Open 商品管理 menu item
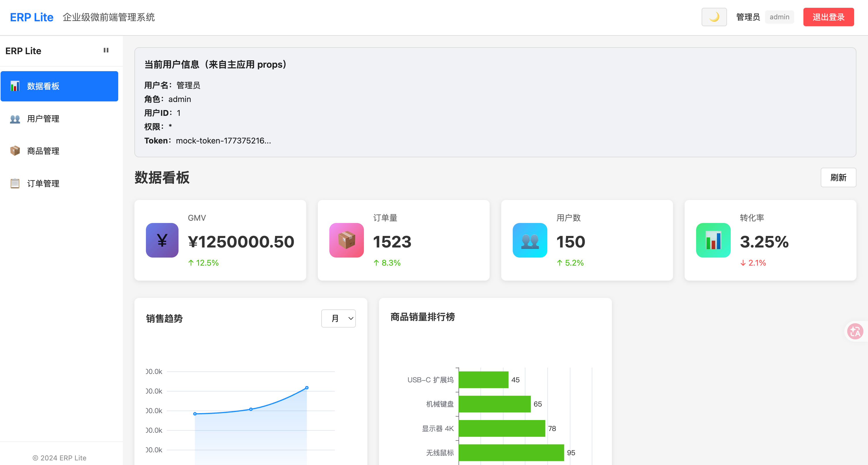 coord(59,151)
